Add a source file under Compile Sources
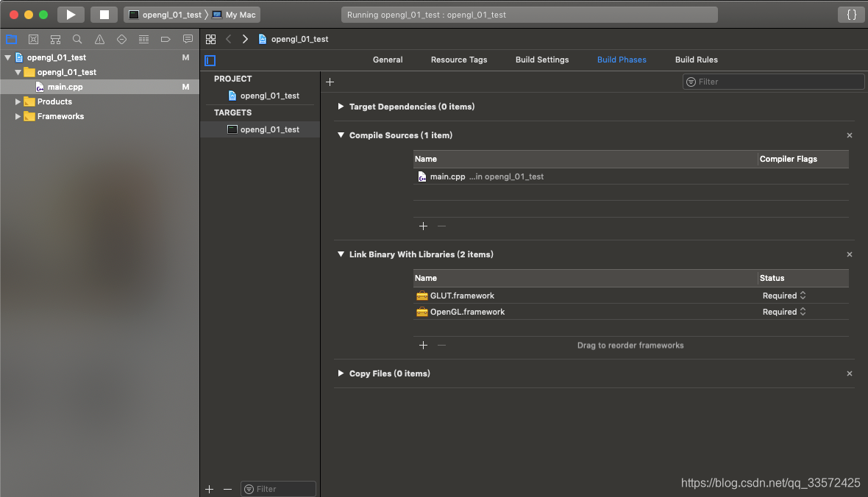 coord(424,226)
